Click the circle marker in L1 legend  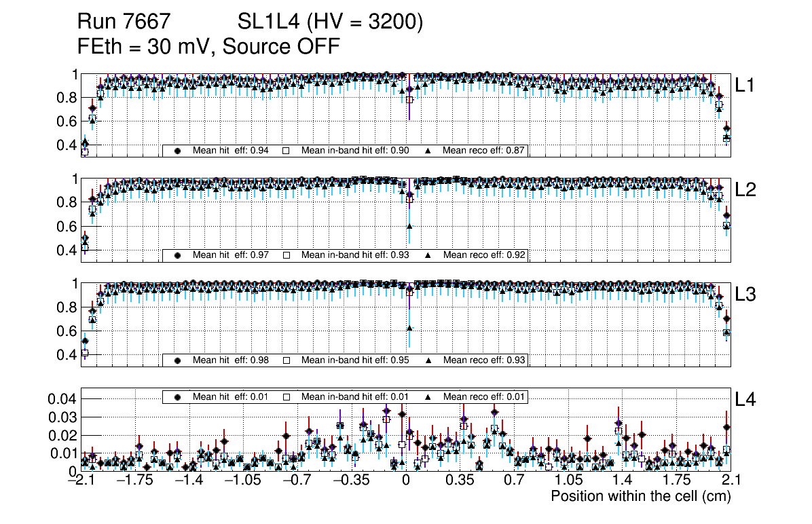point(178,151)
